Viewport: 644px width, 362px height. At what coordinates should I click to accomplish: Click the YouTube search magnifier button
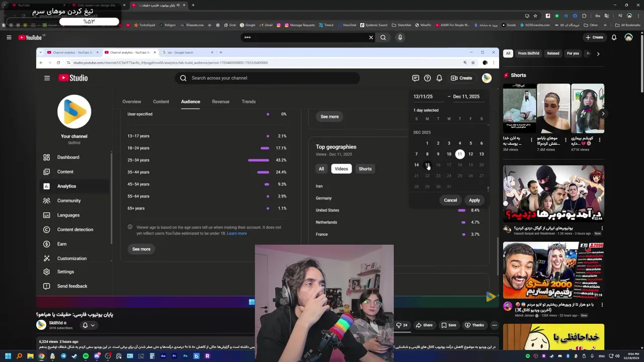pyautogui.click(x=383, y=37)
